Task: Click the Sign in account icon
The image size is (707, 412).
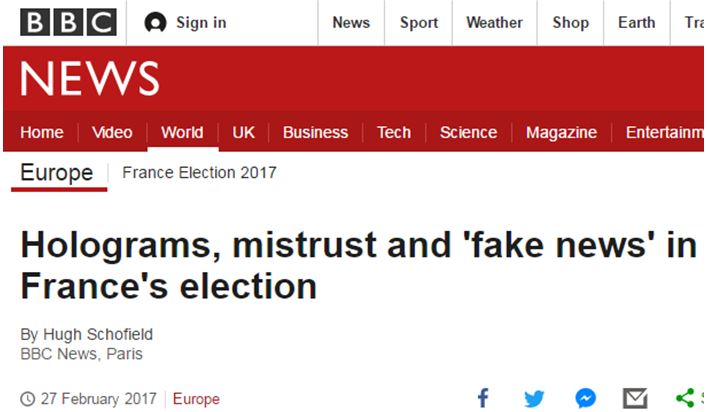Action: [155, 22]
